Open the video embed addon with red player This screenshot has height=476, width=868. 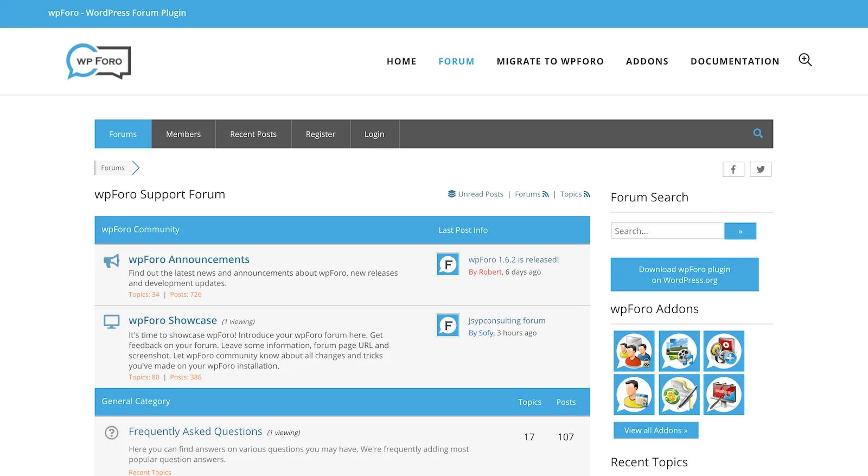click(724, 351)
